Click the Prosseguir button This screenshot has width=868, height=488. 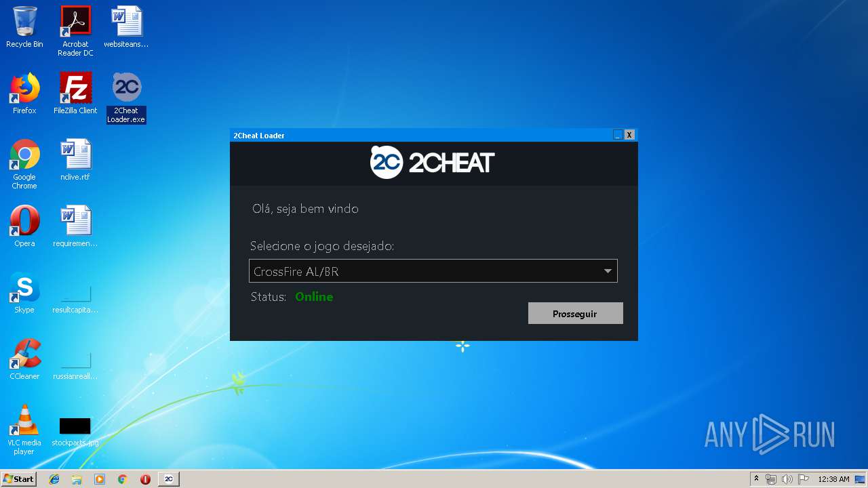coord(575,313)
